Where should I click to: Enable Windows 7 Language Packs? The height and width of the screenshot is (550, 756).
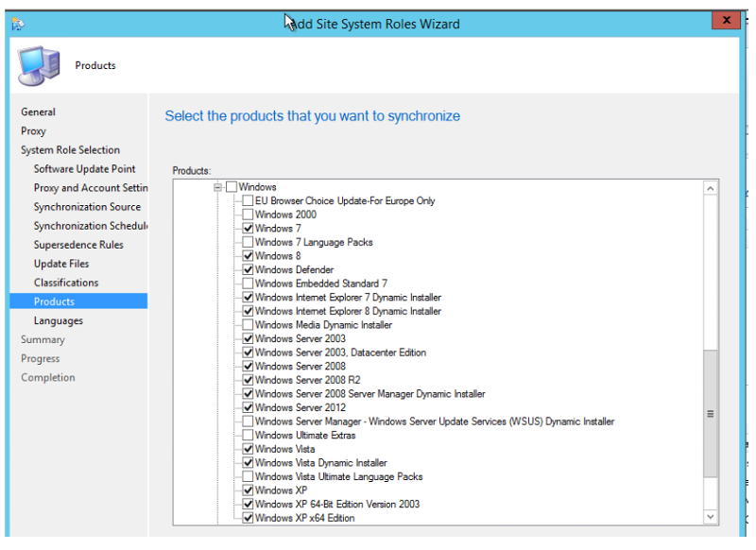pyautogui.click(x=248, y=242)
